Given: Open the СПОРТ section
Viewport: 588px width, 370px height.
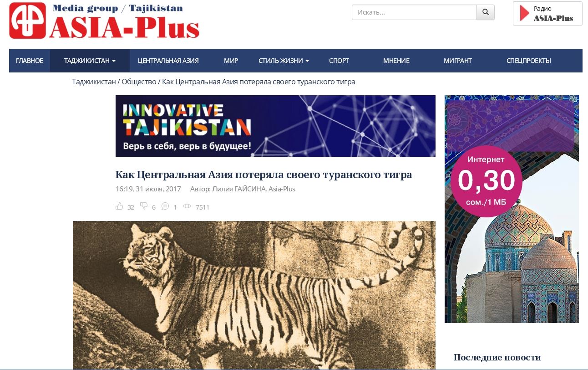Looking at the screenshot, I should point(339,61).
